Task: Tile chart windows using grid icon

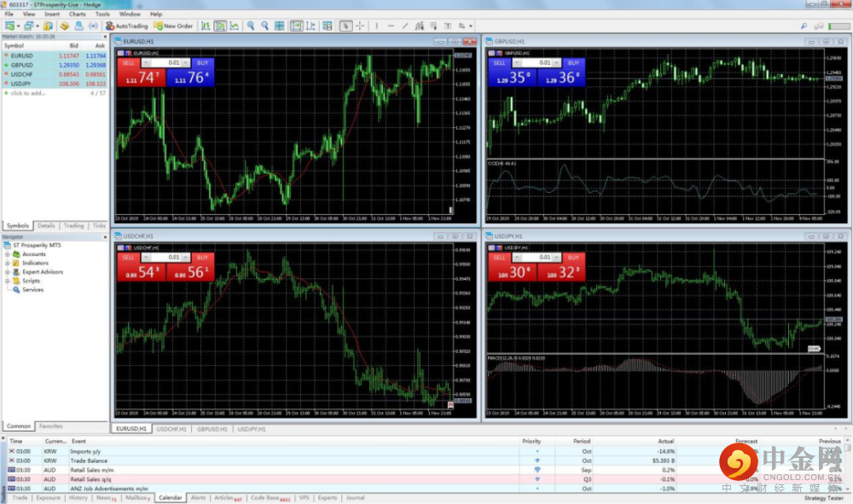Action: click(x=280, y=26)
